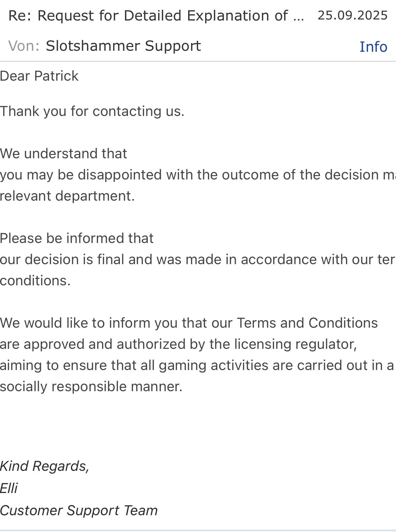Click the line Thank you for contacting us

(x=92, y=111)
